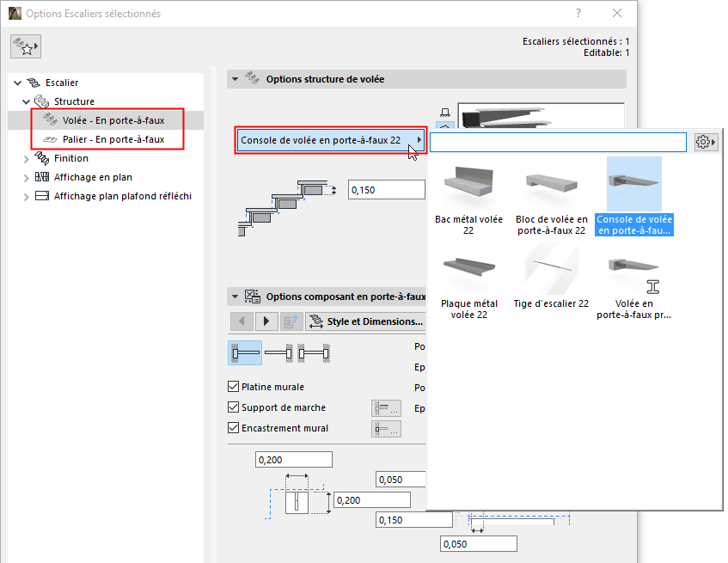Click the help question mark button

[x=578, y=14]
